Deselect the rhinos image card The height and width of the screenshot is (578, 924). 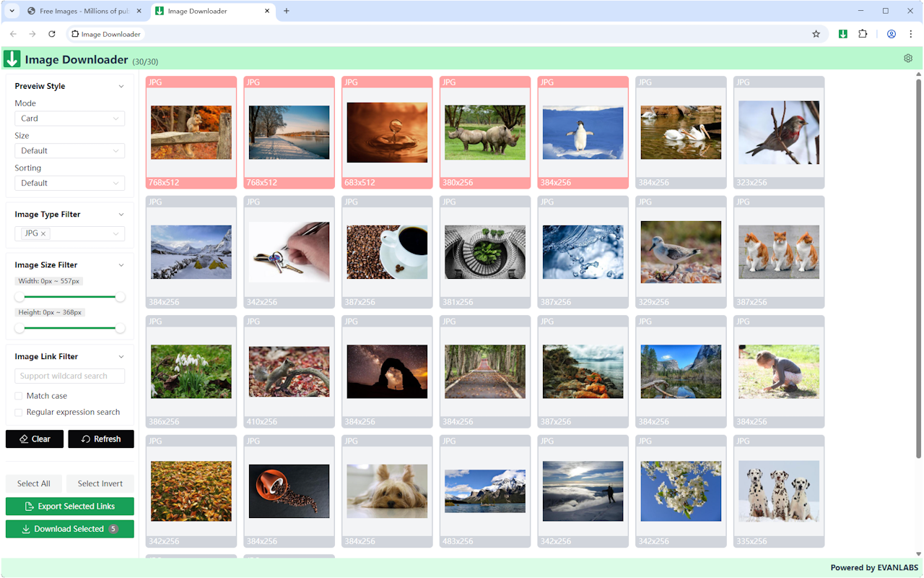(x=485, y=133)
